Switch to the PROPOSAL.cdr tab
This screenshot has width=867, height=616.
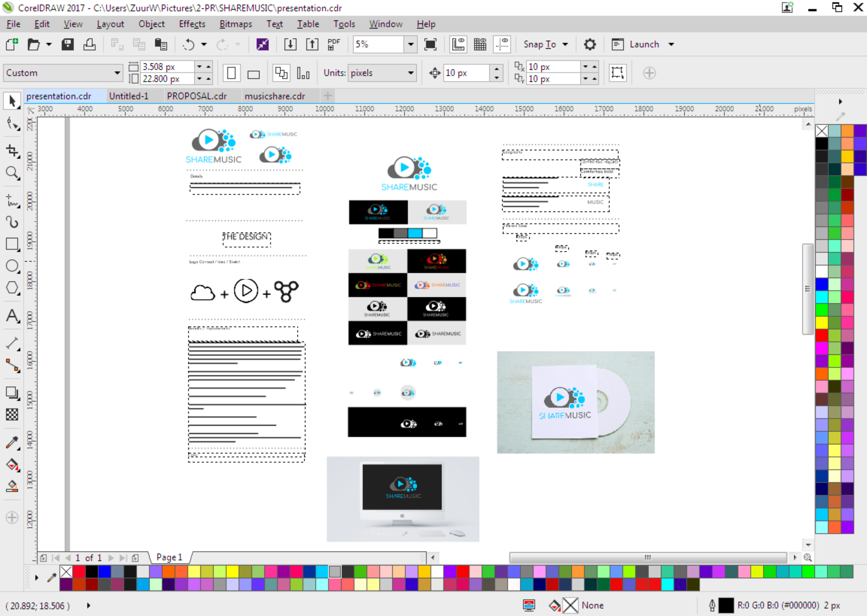pyautogui.click(x=197, y=96)
